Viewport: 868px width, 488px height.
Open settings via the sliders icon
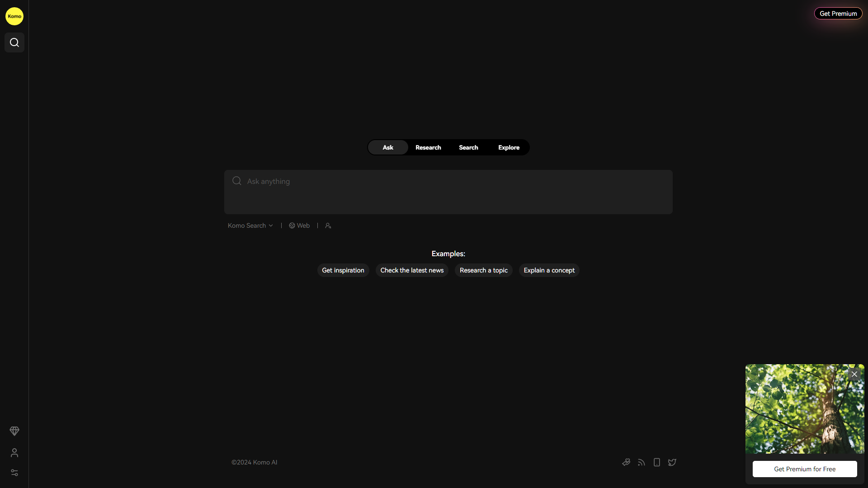pyautogui.click(x=14, y=473)
